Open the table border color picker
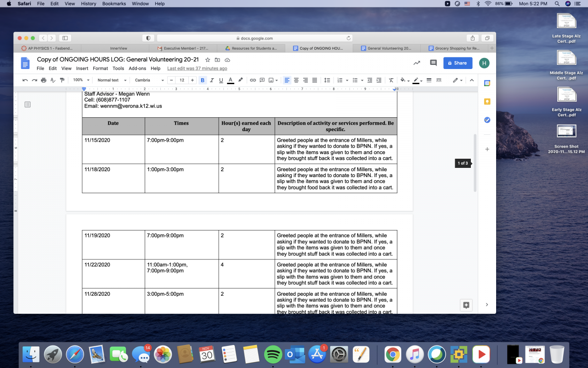This screenshot has width=588, height=368. tap(417, 80)
